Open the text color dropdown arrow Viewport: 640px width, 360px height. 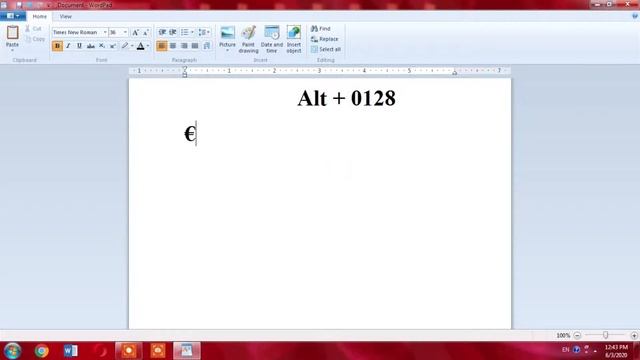click(148, 46)
